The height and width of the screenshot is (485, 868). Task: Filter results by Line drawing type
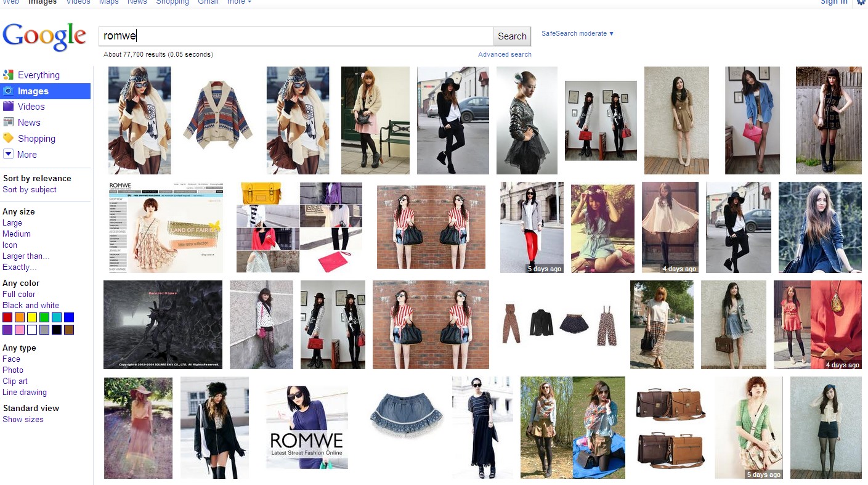point(25,393)
